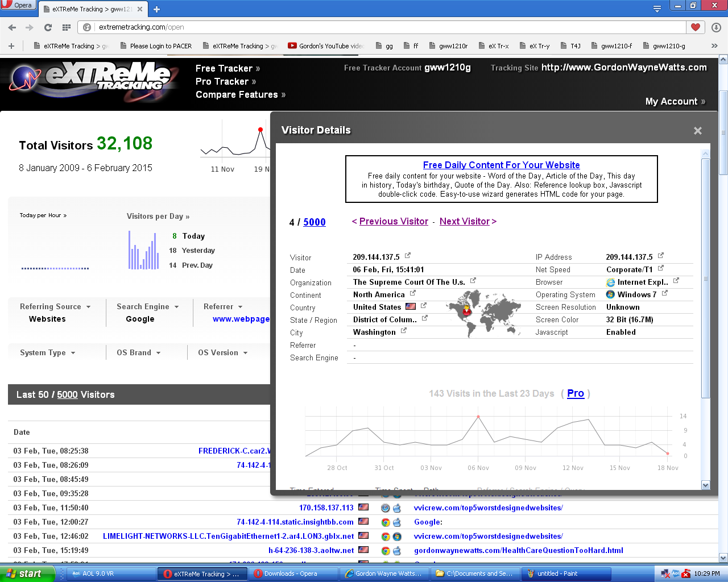Open external link icon beside District of Colum..

point(424,318)
